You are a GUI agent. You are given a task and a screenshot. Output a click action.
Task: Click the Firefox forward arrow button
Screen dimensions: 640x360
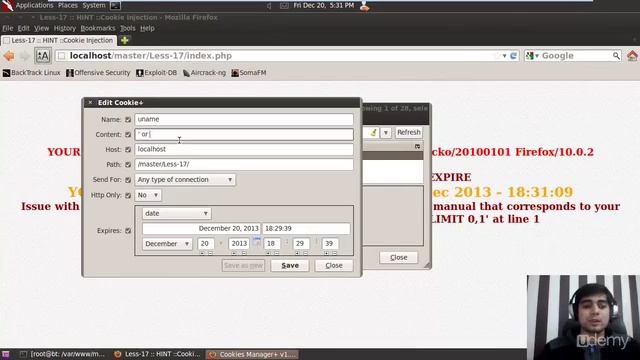coord(24,56)
